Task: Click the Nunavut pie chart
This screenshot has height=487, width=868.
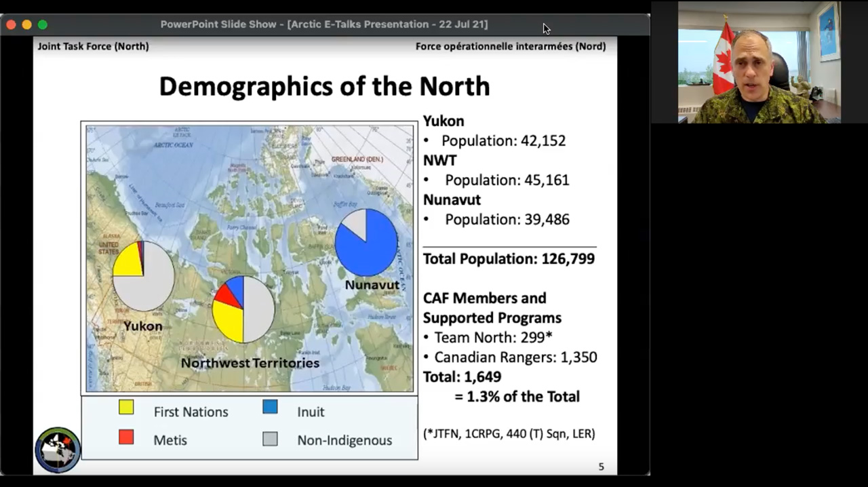Action: tap(366, 242)
